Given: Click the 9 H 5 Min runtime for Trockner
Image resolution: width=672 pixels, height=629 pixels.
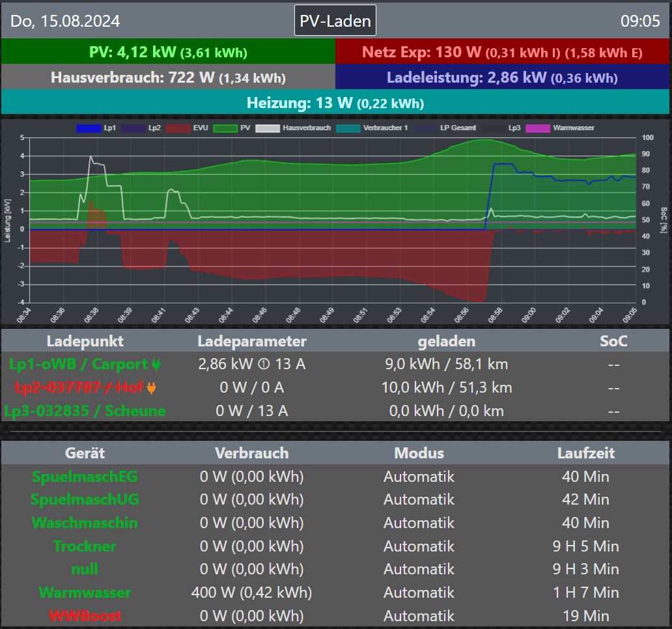Looking at the screenshot, I should tap(586, 546).
